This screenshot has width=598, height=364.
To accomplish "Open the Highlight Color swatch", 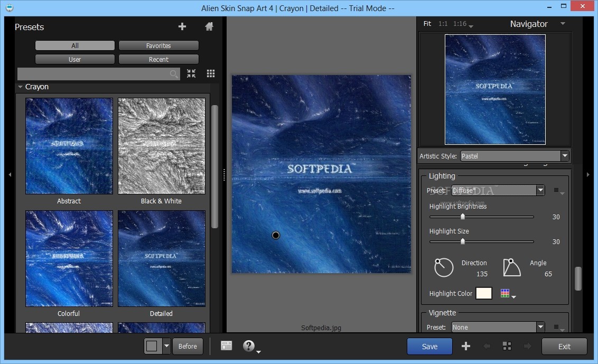I will click(x=483, y=293).
